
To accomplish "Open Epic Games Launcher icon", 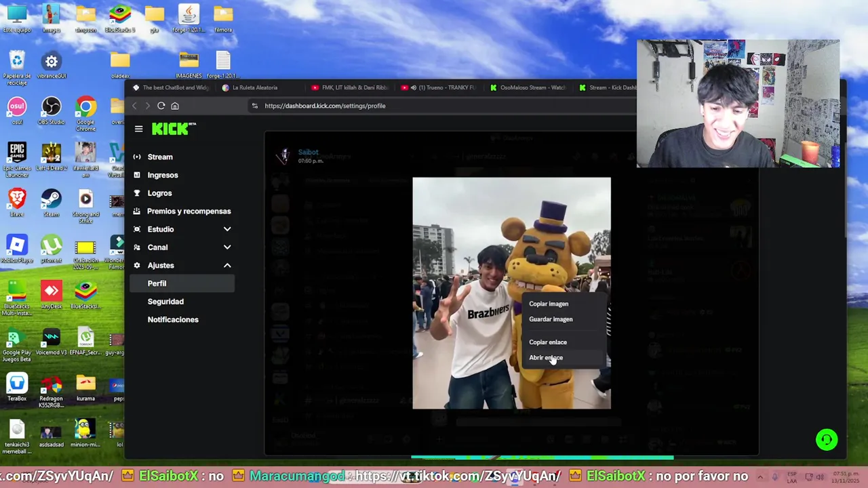I will (x=17, y=160).
